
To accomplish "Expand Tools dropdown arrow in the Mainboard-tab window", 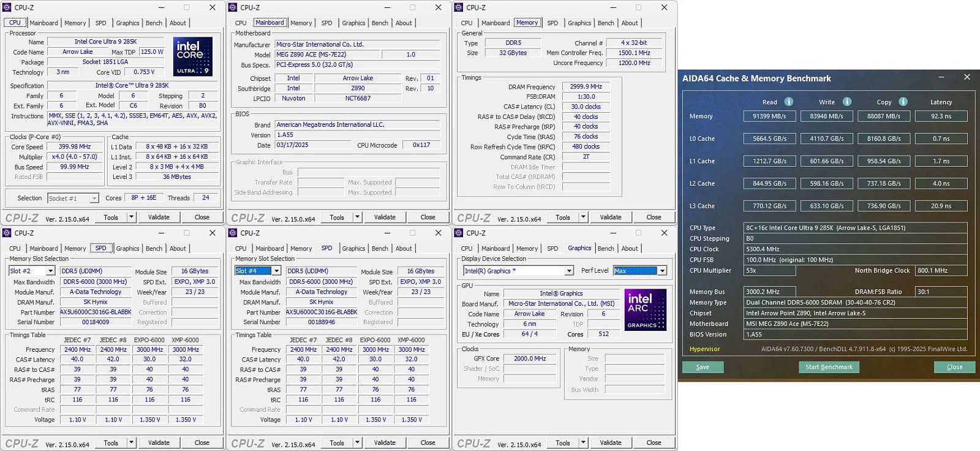I will pyautogui.click(x=357, y=217).
